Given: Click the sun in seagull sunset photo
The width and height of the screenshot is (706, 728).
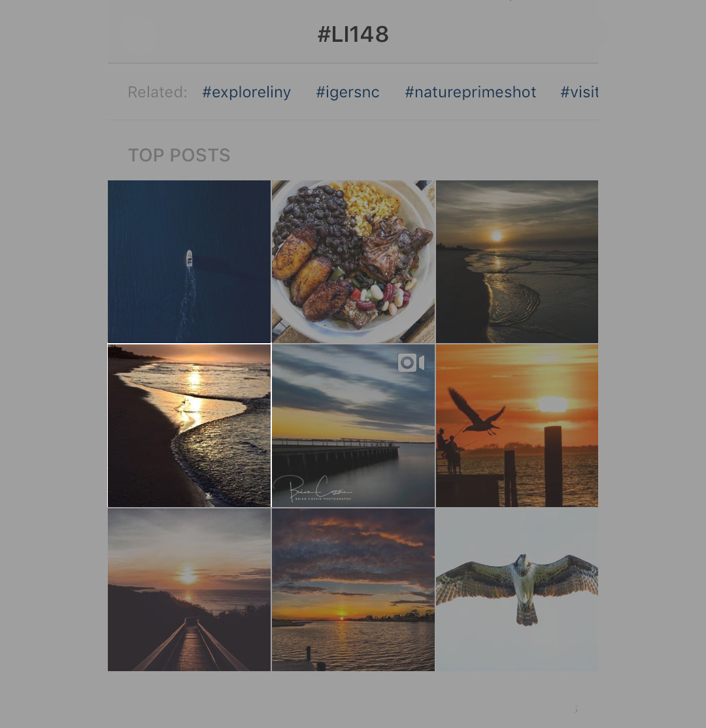Looking at the screenshot, I should point(553,404).
